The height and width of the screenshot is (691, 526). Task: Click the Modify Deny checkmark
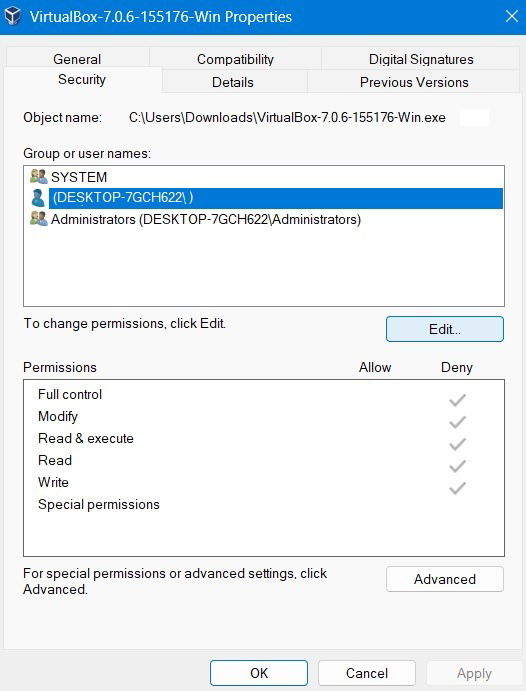(457, 422)
